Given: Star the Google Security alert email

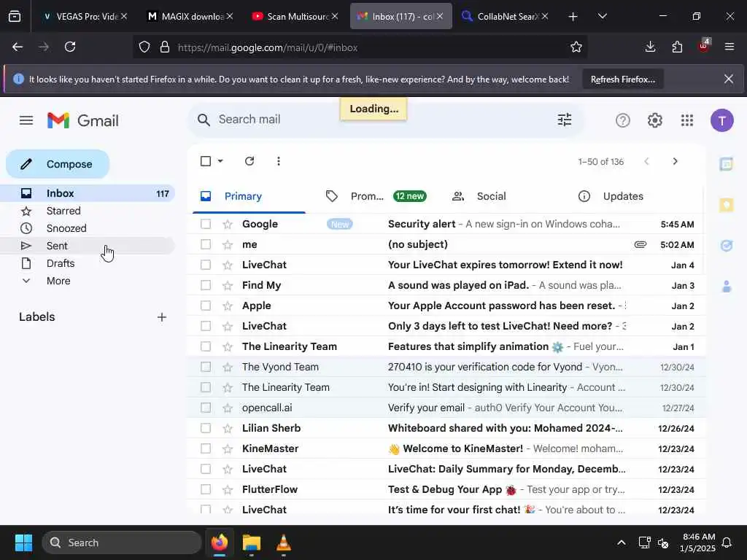Looking at the screenshot, I should [228, 225].
